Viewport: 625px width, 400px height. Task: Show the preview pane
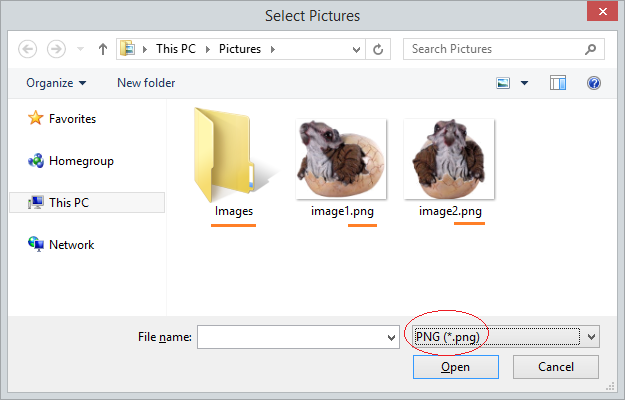558,83
